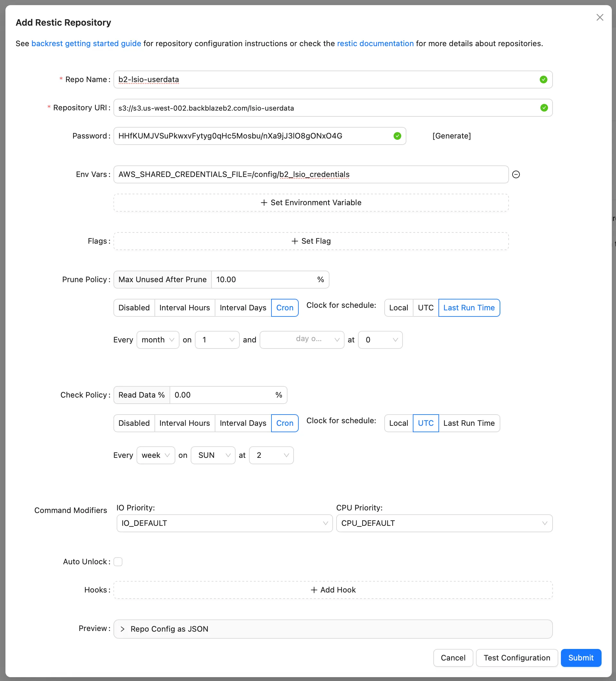Click the Repo Name validation checkmark
The height and width of the screenshot is (681, 616).
coord(543,80)
